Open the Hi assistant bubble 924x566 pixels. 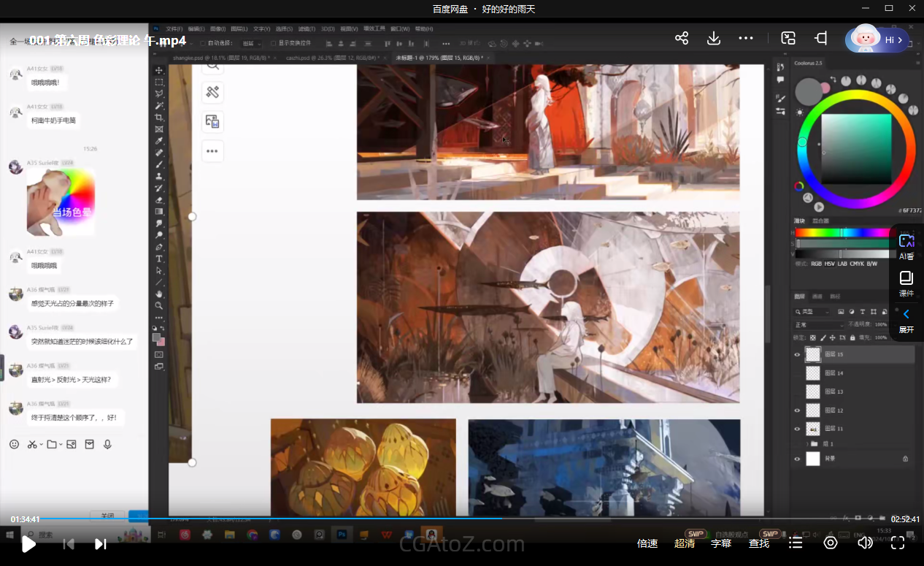click(877, 39)
